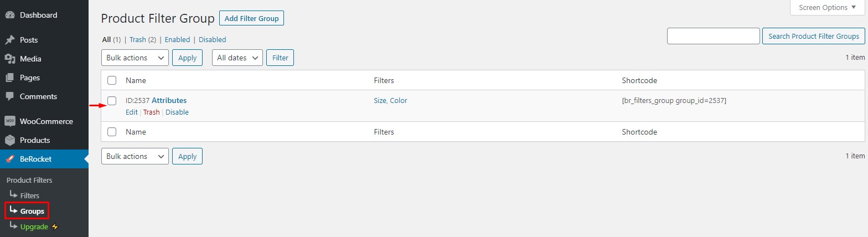Click the Media icon in sidebar
This screenshot has width=868, height=237.
click(9, 59)
